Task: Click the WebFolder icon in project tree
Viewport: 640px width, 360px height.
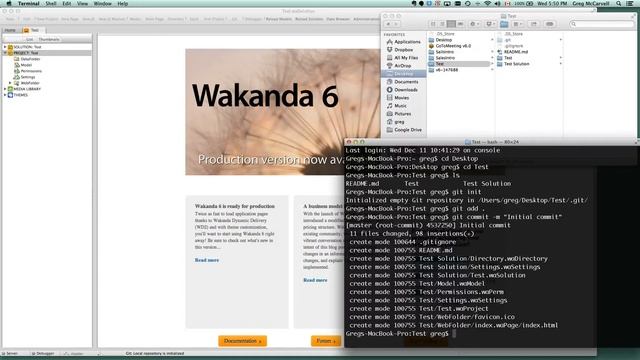Action: pos(17,83)
